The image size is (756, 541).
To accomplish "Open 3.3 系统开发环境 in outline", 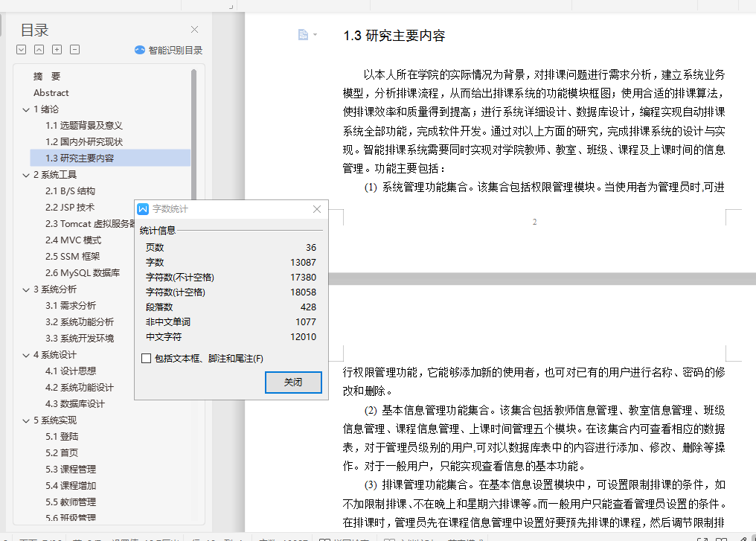I will click(80, 339).
